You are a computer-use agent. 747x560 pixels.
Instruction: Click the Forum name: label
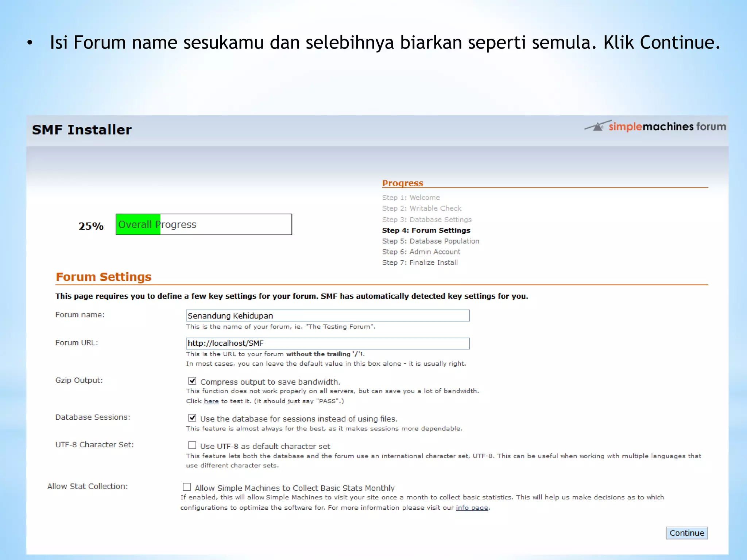point(80,315)
